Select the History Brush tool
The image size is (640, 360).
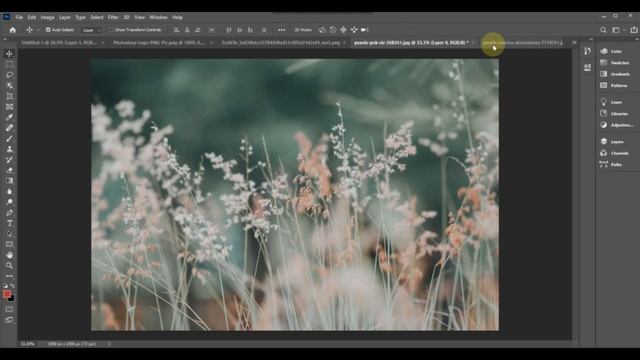[x=9, y=160]
